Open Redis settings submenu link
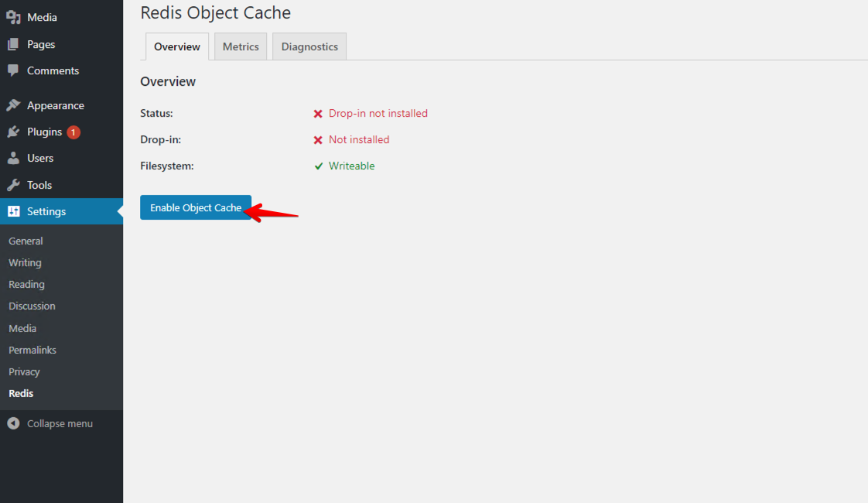Image resolution: width=868 pixels, height=503 pixels. click(x=21, y=393)
